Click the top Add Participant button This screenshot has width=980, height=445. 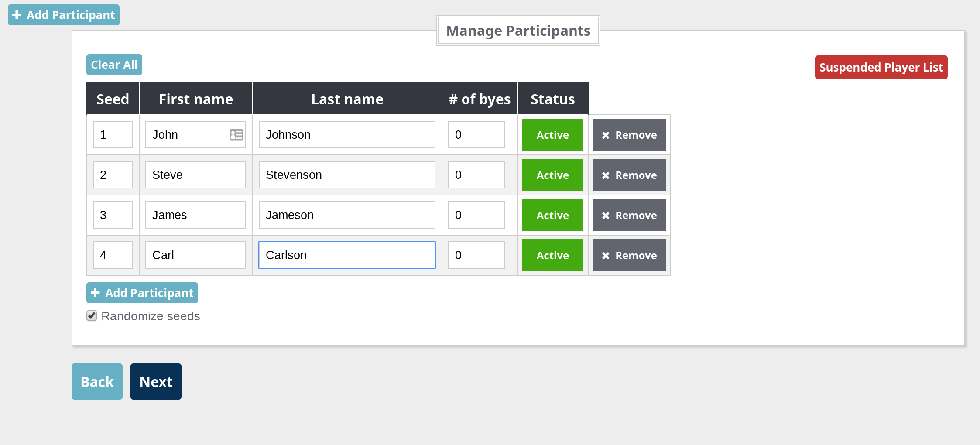tap(64, 15)
